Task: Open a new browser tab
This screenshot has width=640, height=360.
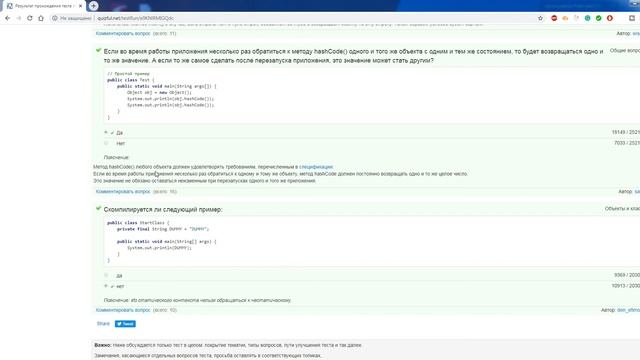Action: (x=93, y=6)
